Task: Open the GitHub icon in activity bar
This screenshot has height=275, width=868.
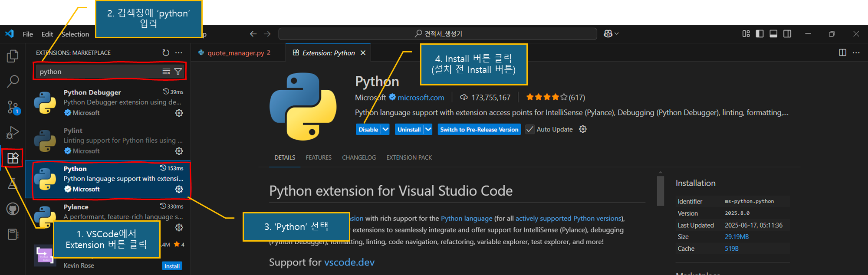Action: coord(13,209)
